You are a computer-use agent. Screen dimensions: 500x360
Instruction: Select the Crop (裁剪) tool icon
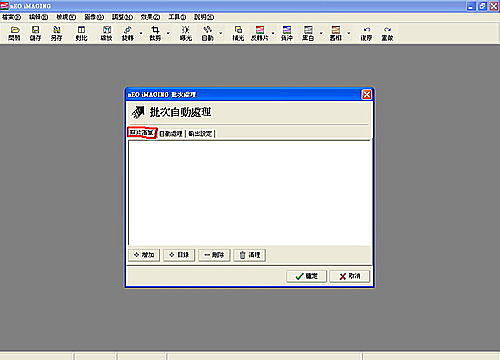[x=155, y=33]
